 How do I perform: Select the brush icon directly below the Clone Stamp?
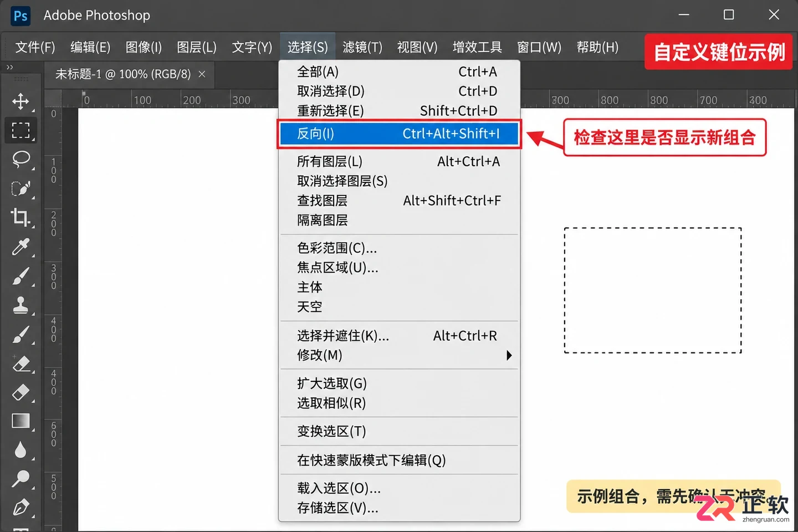pyautogui.click(x=21, y=334)
